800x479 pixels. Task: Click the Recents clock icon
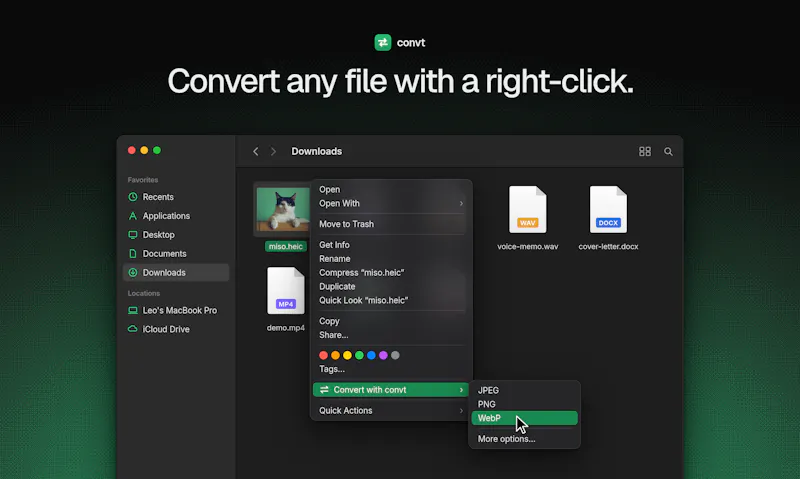[133, 197]
